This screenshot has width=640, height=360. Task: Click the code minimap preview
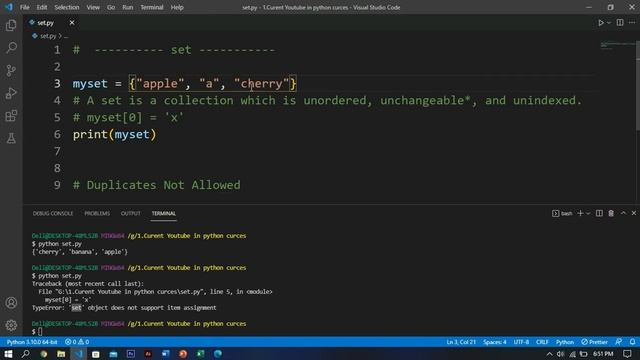[x=617, y=45]
